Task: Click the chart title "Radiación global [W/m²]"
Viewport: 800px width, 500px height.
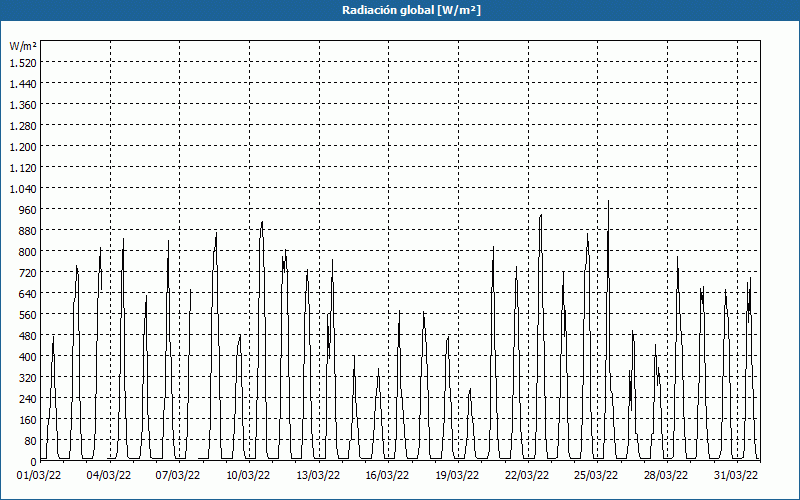Action: coord(411,10)
